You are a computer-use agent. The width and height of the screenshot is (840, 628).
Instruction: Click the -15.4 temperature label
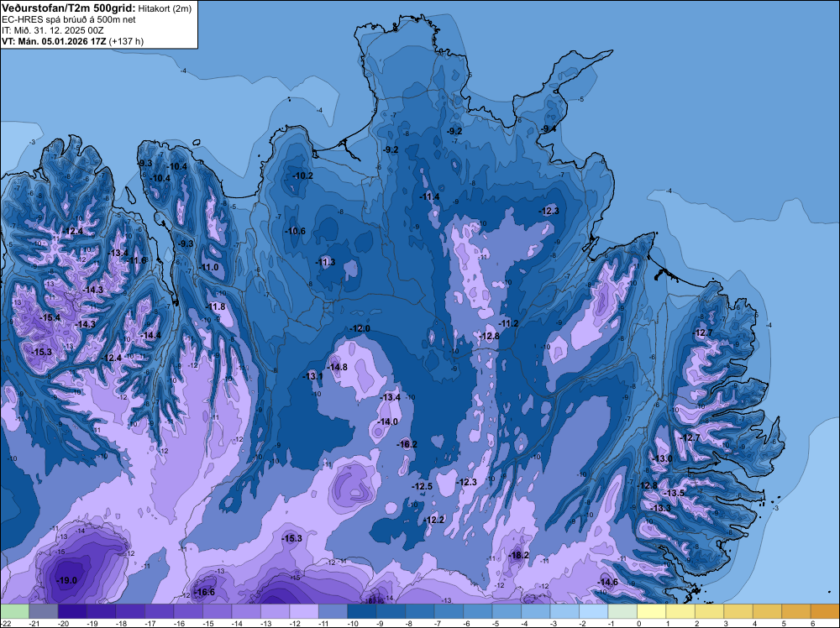[x=51, y=317]
